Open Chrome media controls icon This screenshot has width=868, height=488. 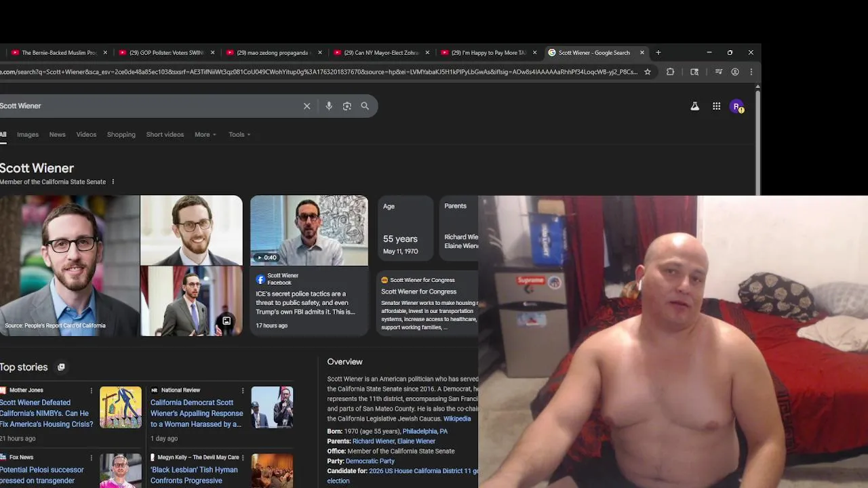pos(718,72)
